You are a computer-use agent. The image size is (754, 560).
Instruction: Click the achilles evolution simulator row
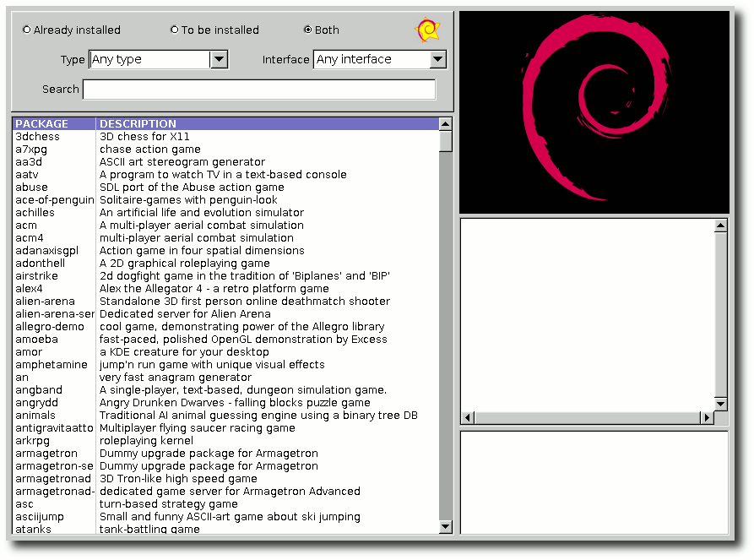click(x=226, y=213)
